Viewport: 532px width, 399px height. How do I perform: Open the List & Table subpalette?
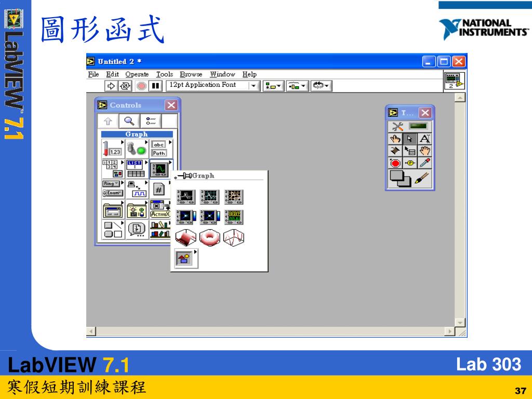point(137,169)
